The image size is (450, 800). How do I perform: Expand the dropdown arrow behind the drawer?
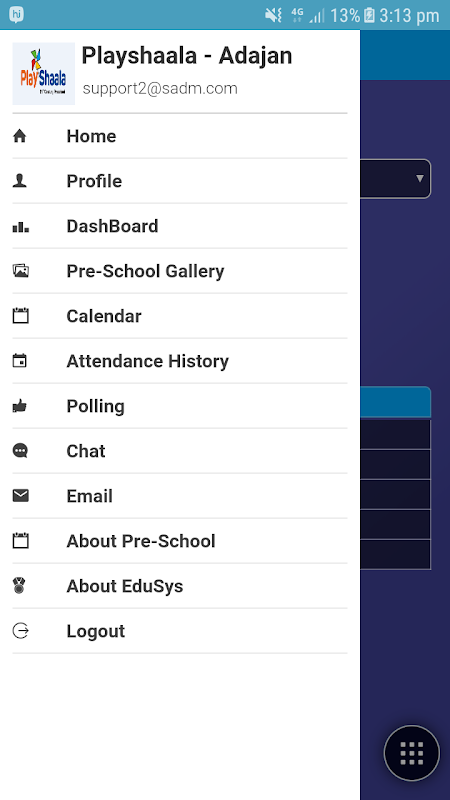[x=420, y=179]
